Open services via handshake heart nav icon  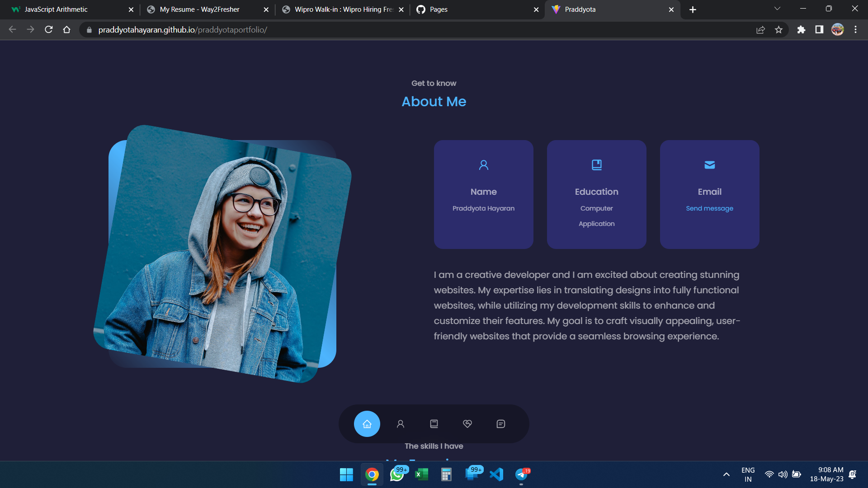467,424
